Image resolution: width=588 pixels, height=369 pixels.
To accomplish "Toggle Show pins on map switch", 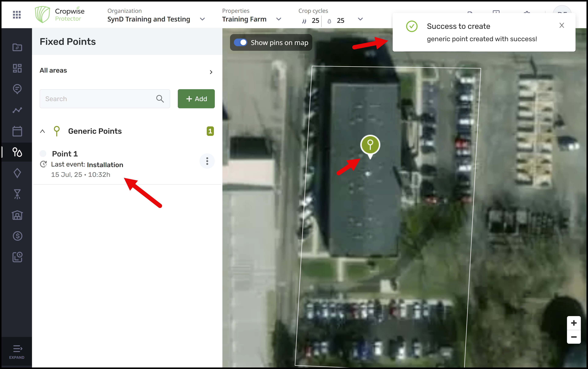I will click(x=240, y=42).
